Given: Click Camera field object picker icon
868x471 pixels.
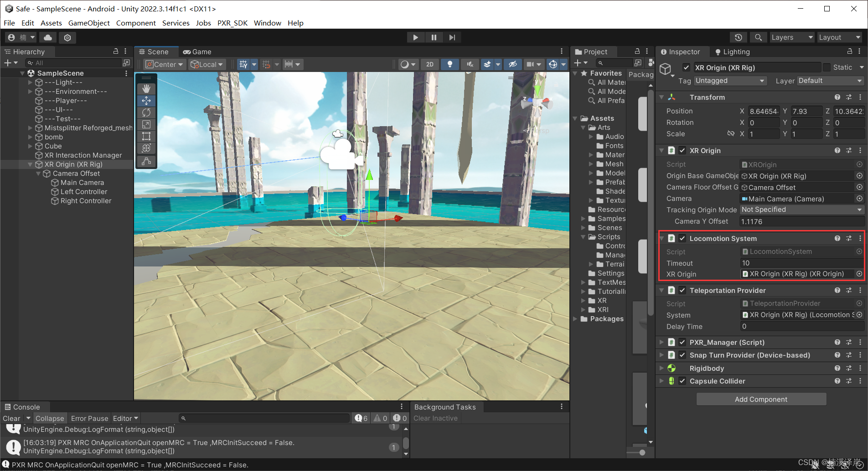Looking at the screenshot, I should (x=859, y=199).
